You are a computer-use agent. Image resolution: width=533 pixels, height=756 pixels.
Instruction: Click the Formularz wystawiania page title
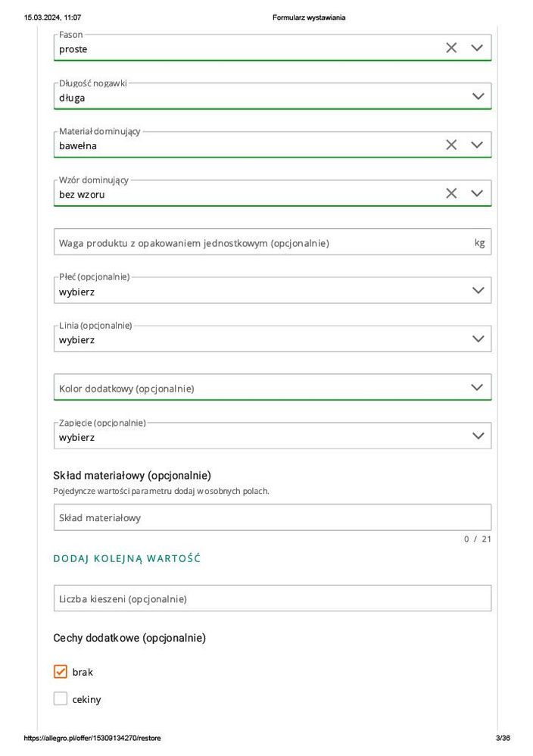309,17
